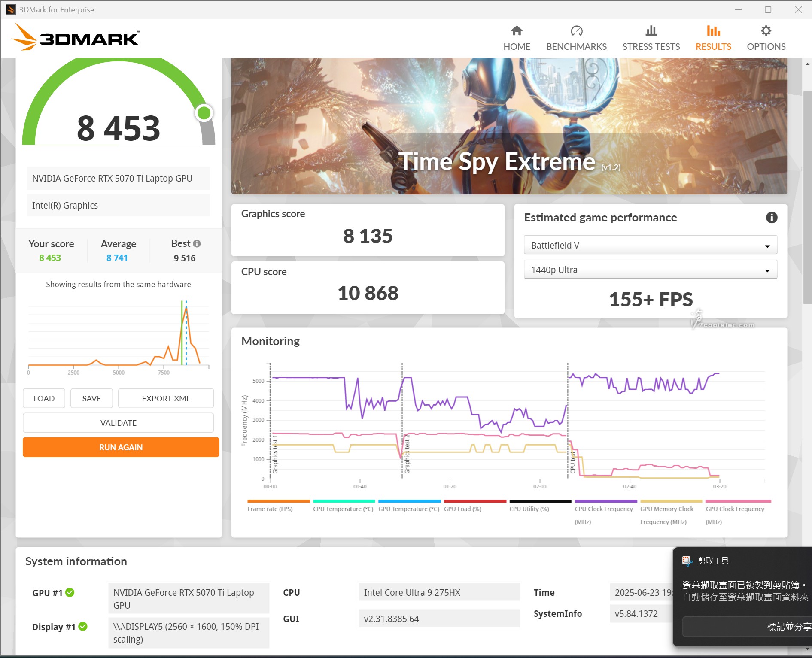Toggle GPU Memory Clock Frequency legend swatch

[x=671, y=501]
